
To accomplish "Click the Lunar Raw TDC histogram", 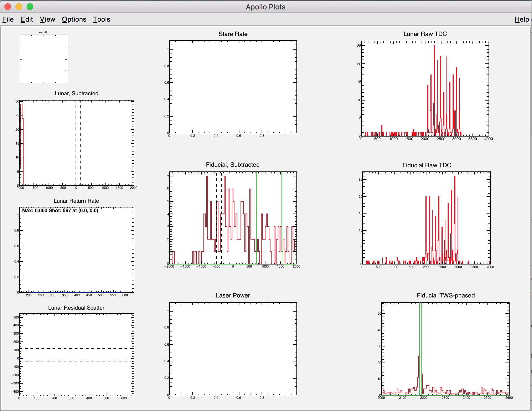I will (425, 89).
